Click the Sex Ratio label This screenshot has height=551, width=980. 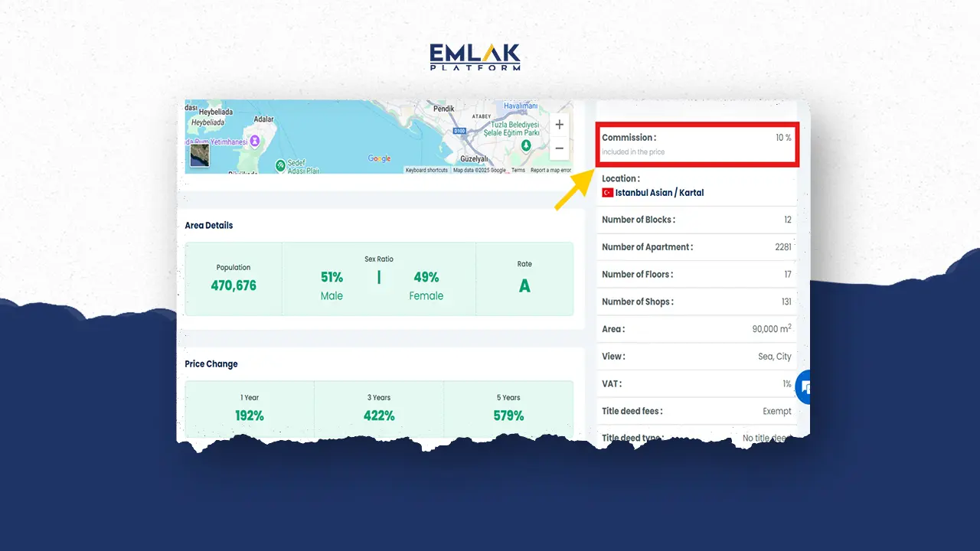point(379,259)
